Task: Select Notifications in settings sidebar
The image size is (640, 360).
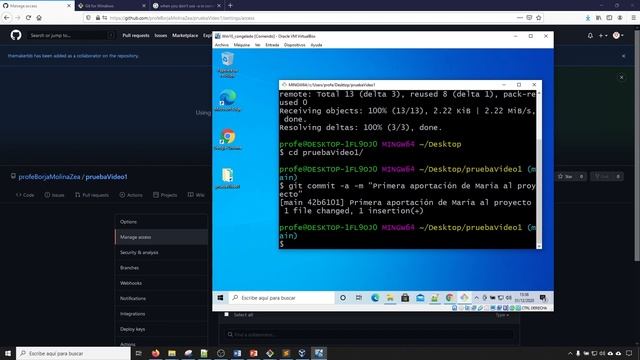Action: [x=162, y=298]
